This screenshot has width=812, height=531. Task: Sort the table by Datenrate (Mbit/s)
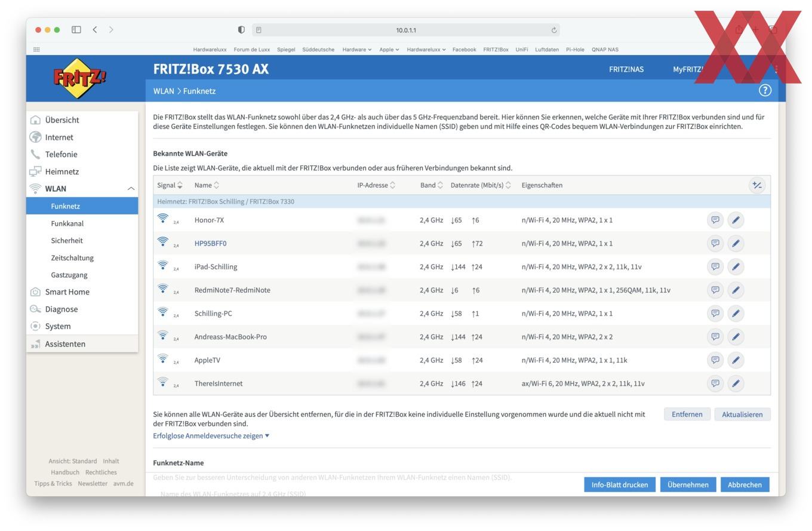pyautogui.click(x=481, y=185)
